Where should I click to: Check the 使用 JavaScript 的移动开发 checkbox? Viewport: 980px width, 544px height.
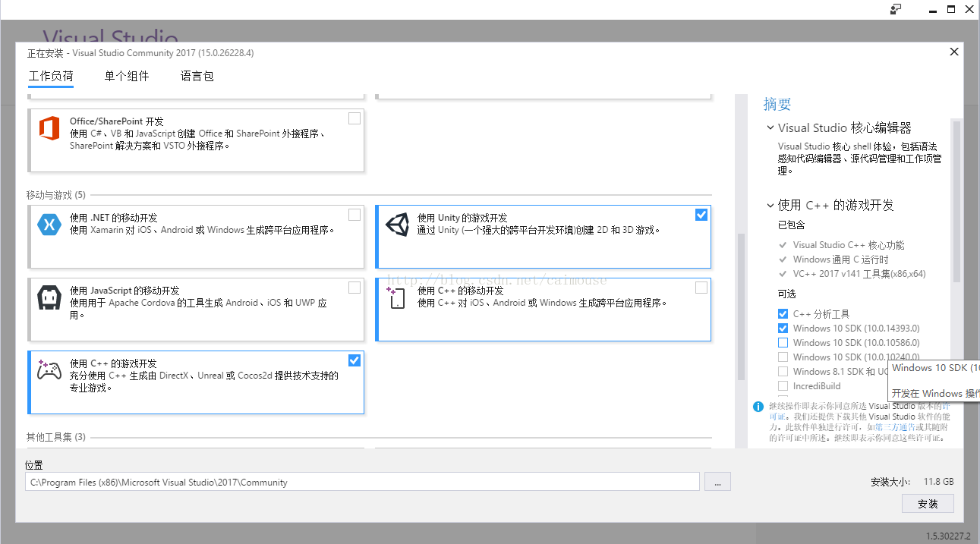point(355,288)
